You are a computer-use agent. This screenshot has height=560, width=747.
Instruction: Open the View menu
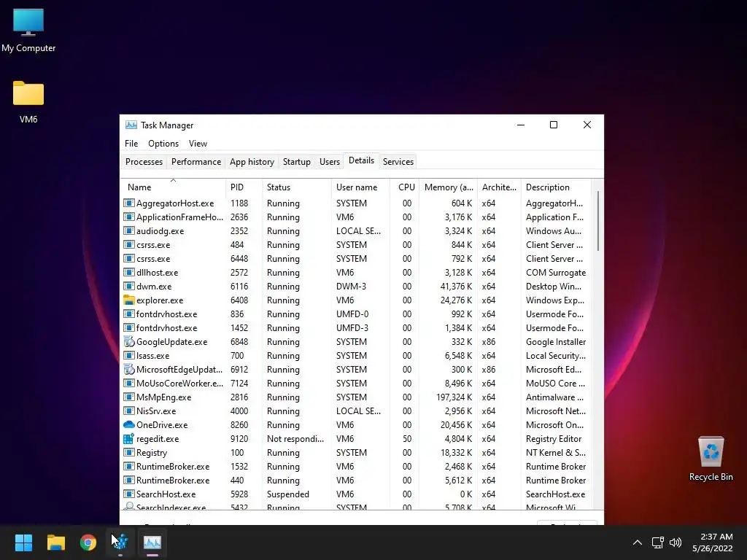tap(198, 144)
